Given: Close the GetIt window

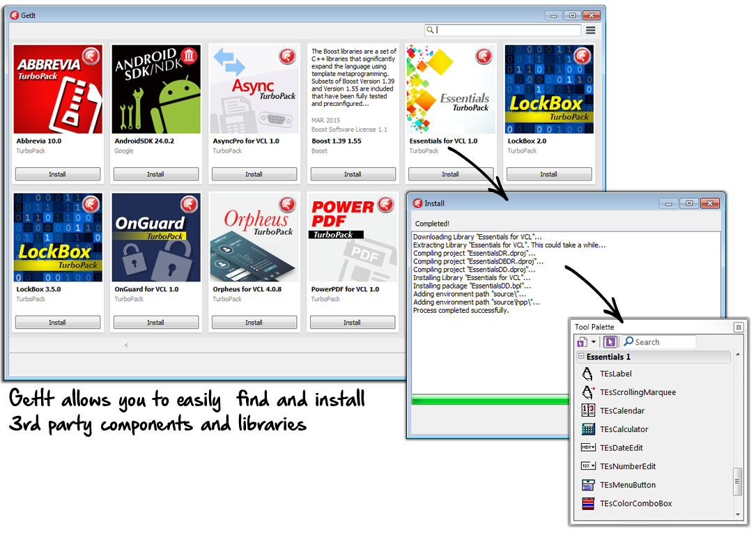Looking at the screenshot, I should click(x=591, y=15).
